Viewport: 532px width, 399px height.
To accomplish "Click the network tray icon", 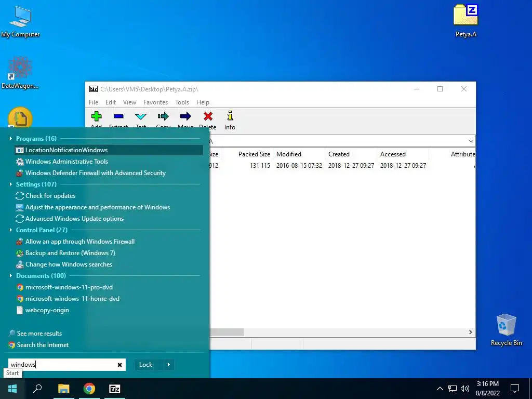I will point(453,389).
